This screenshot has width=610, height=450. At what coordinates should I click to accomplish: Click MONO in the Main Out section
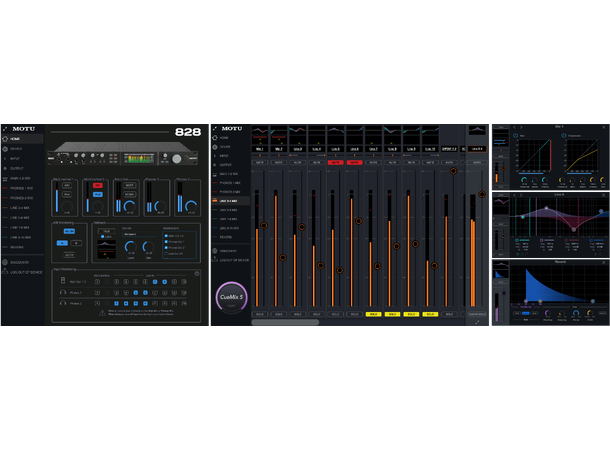point(130,194)
